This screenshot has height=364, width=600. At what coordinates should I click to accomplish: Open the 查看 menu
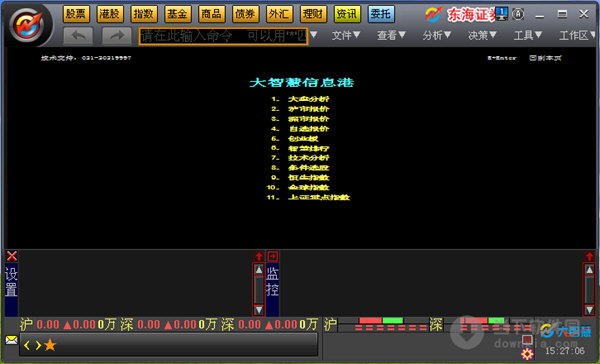(391, 36)
